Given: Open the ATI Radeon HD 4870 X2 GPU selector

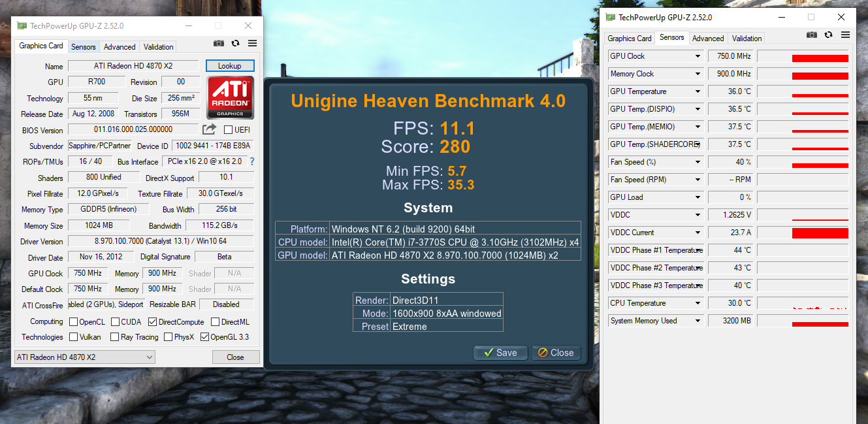Looking at the screenshot, I should (85, 357).
